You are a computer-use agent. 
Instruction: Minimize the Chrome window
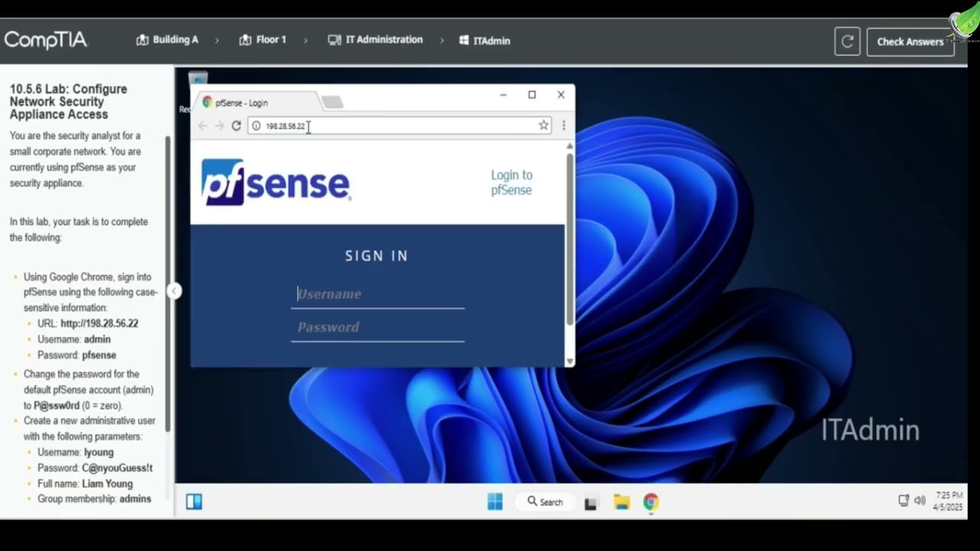(503, 95)
